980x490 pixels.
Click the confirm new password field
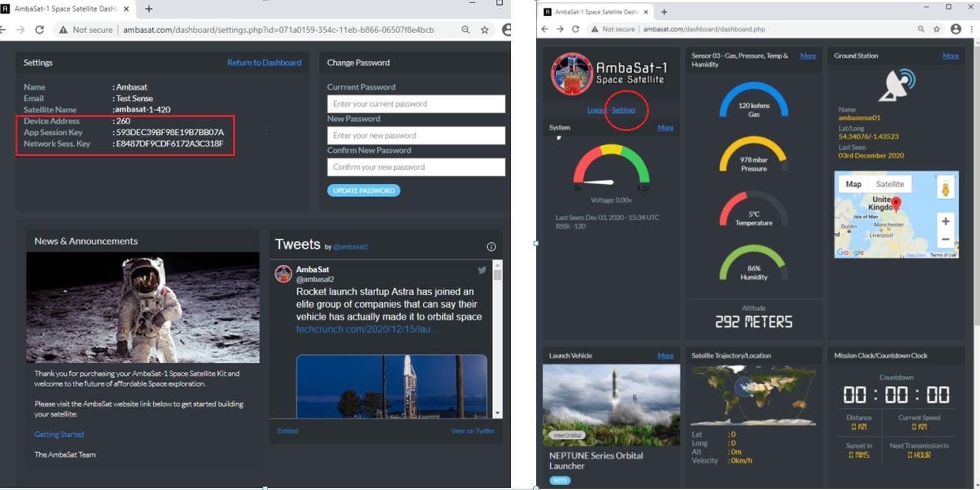point(416,167)
